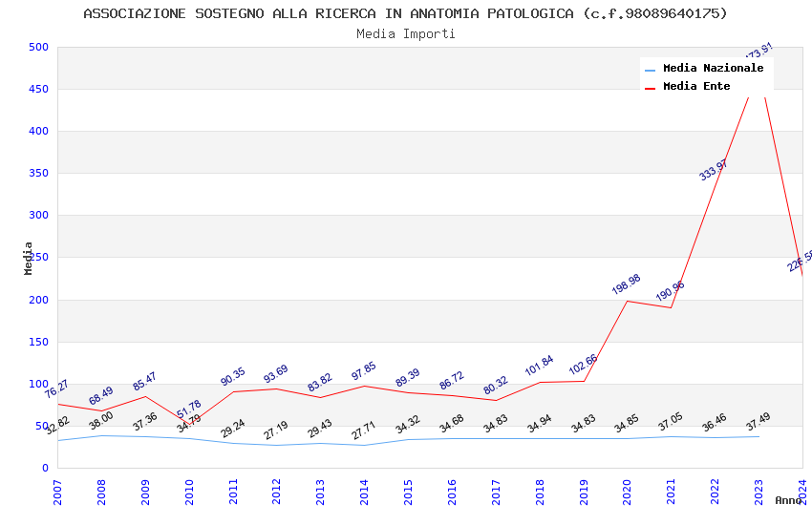Click the 29.24 national average label

click(232, 429)
